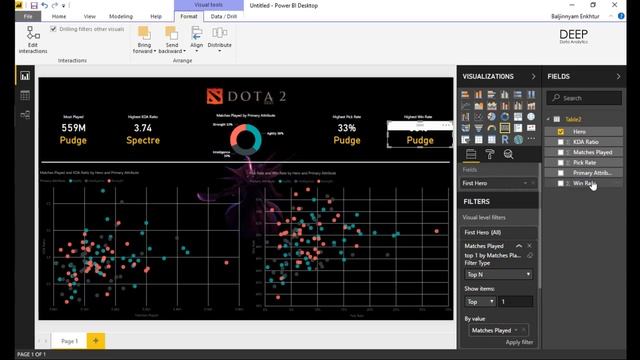Insert an R script visual
This screenshot has height=360, width=640.
(504, 140)
